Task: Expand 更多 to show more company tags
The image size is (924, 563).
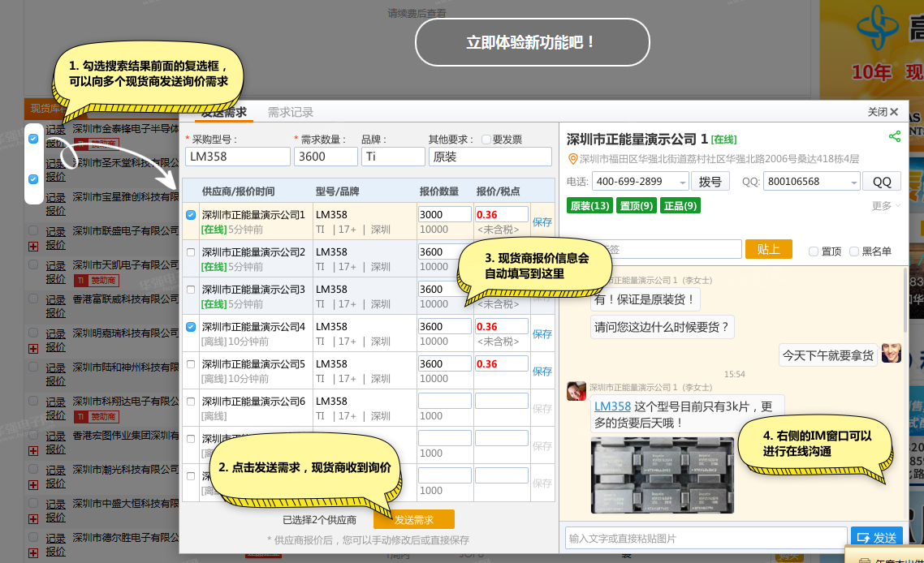Action: tap(880, 205)
